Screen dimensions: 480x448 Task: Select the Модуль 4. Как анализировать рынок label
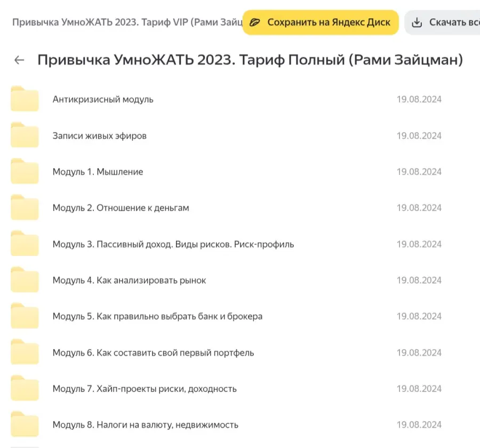[129, 281]
